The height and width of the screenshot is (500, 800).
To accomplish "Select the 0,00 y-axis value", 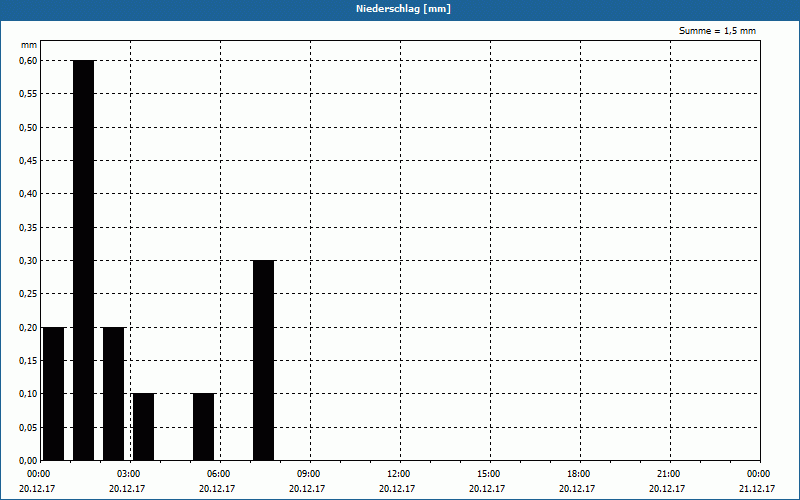I will tap(28, 461).
